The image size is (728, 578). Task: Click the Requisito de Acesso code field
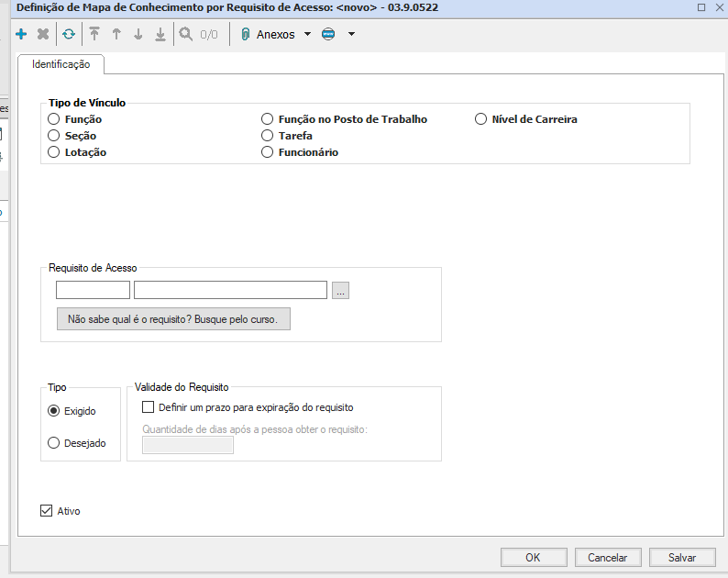click(x=93, y=291)
